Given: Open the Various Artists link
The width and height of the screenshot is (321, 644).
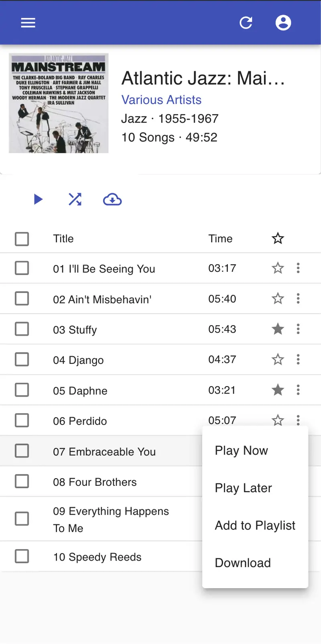Looking at the screenshot, I should [161, 100].
